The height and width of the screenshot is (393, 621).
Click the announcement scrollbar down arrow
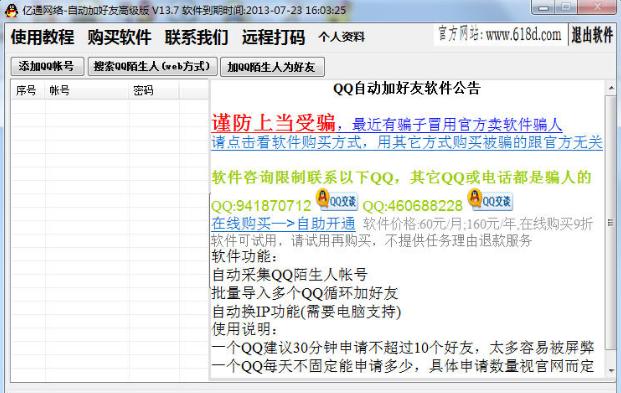point(611,370)
